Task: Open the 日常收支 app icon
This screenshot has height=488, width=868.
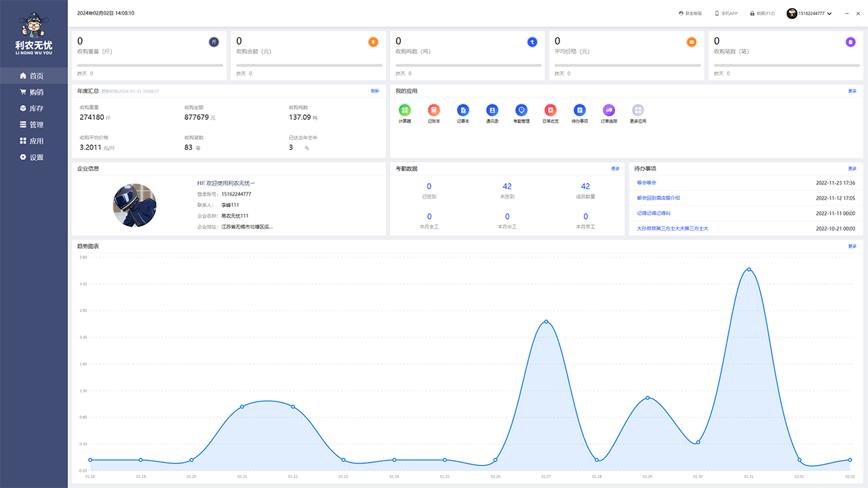Action: (551, 110)
